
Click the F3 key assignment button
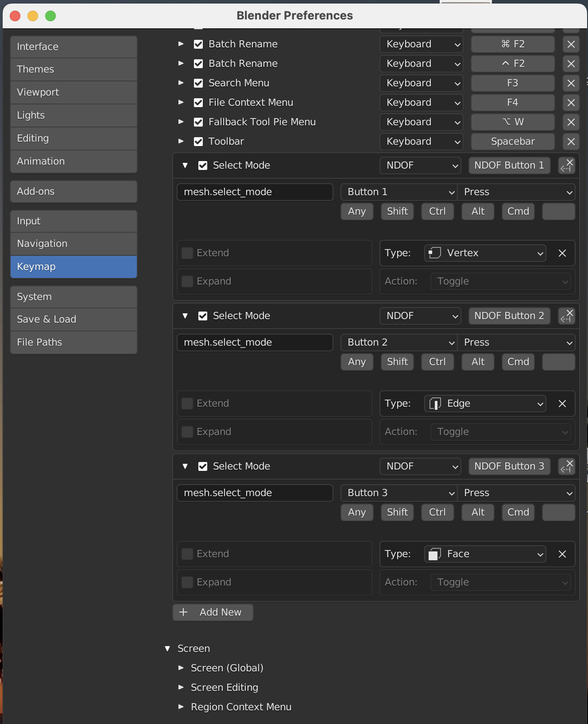click(513, 83)
